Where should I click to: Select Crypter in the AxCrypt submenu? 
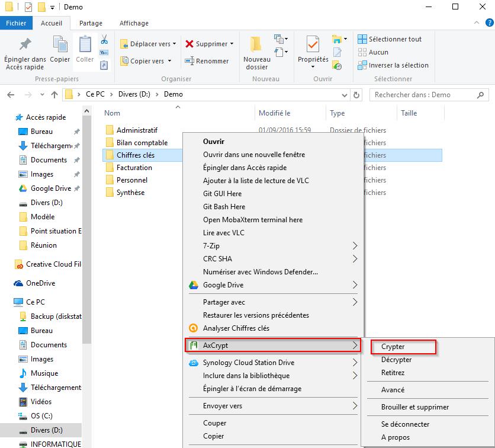tap(393, 347)
